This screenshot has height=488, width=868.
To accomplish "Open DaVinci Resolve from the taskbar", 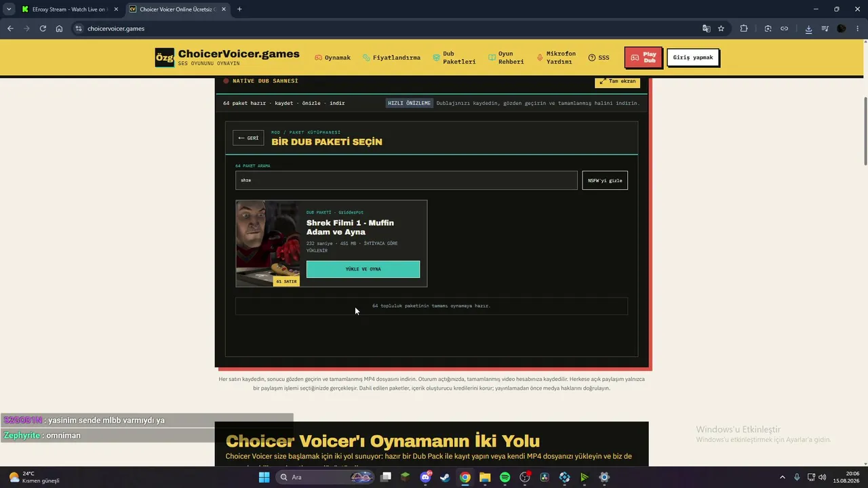I will 545,477.
